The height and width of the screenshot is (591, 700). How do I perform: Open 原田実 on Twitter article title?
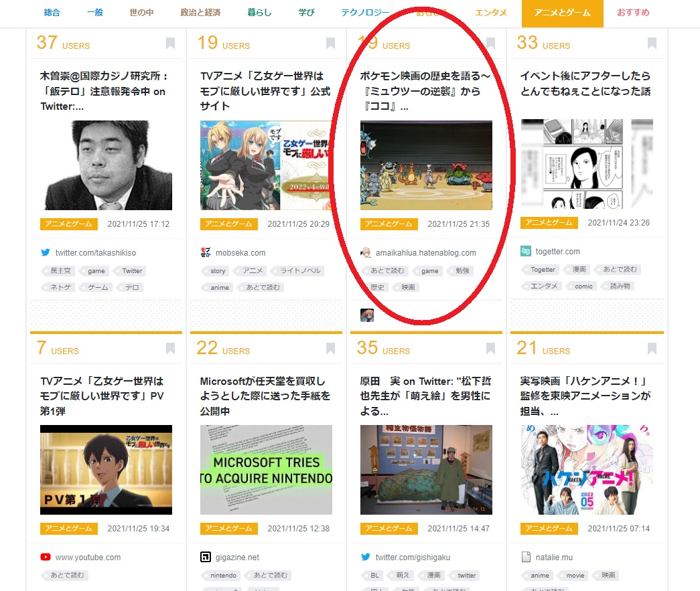425,396
